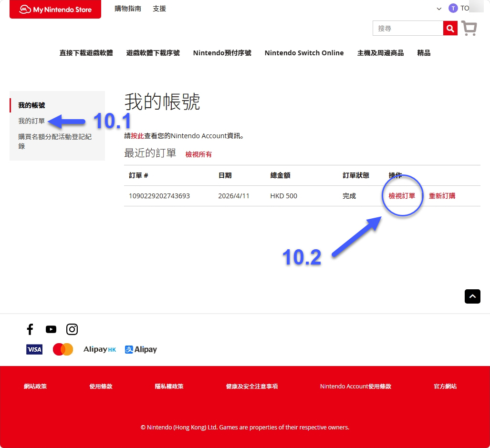The image size is (490, 448).
Task: Visit Nintendo's Facebook page icon
Action: tap(30, 329)
